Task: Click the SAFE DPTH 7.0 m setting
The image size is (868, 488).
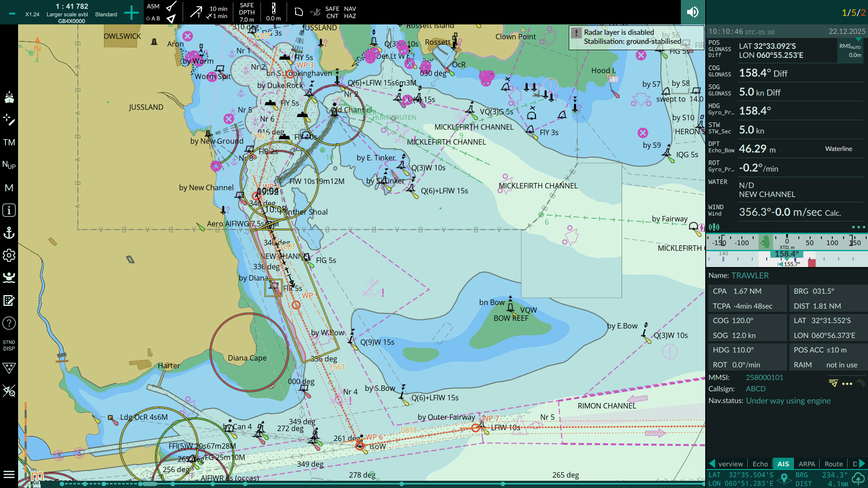Action: click(247, 12)
